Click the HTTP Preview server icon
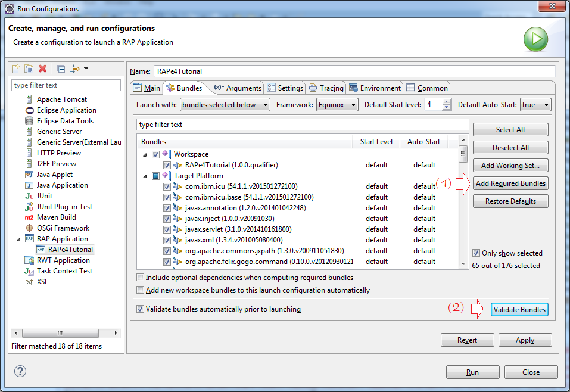Image resolution: width=570 pixels, height=392 pixels. tap(29, 153)
